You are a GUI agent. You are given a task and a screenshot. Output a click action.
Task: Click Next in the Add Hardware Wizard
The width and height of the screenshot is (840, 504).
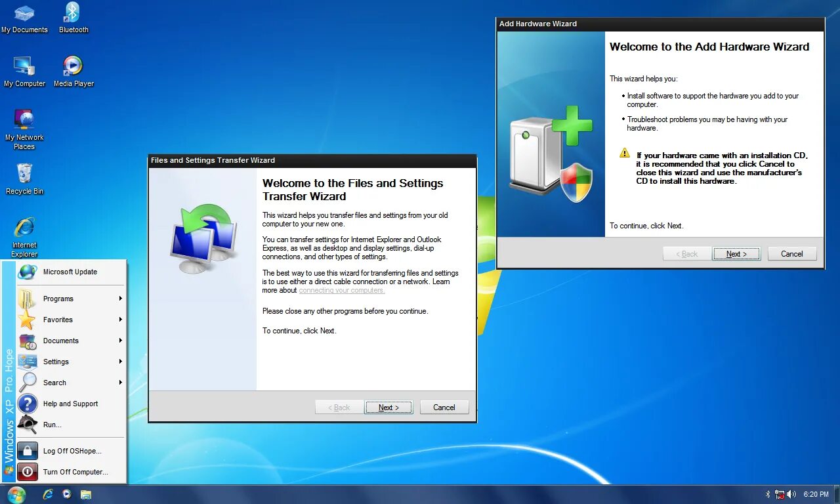point(736,254)
